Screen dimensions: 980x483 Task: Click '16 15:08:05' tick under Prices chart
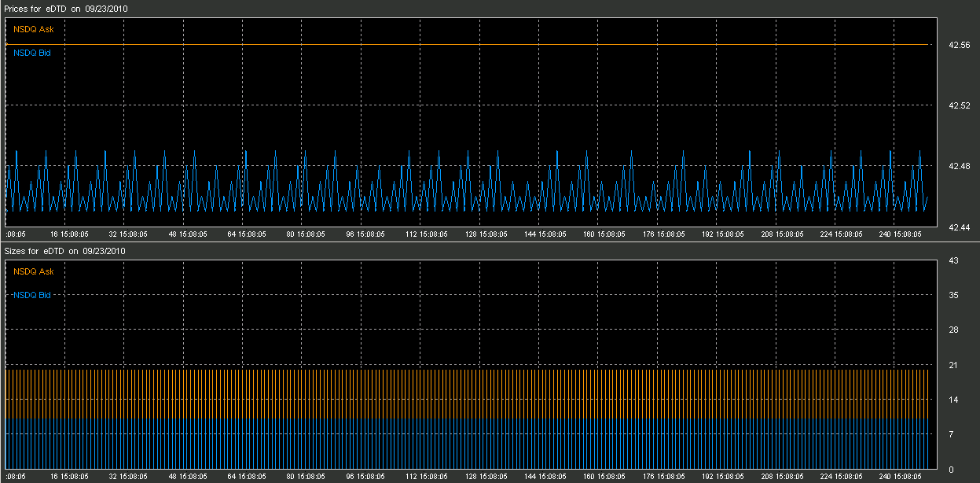click(69, 234)
